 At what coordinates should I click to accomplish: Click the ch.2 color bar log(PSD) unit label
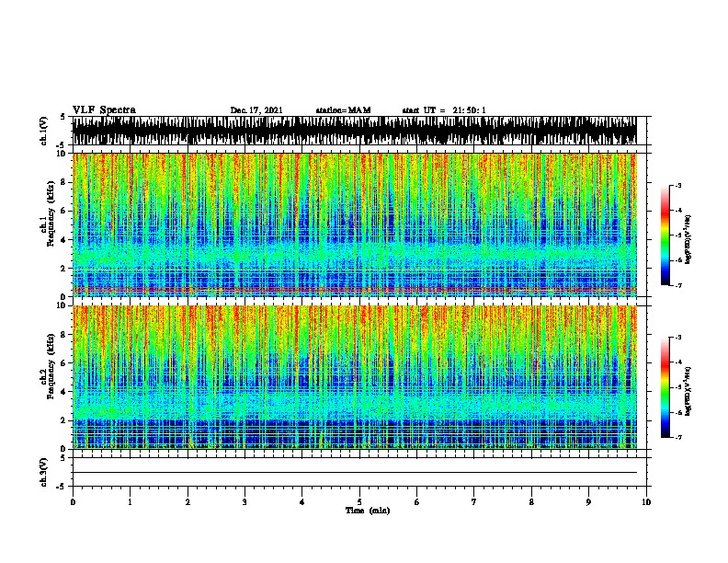[688, 391]
